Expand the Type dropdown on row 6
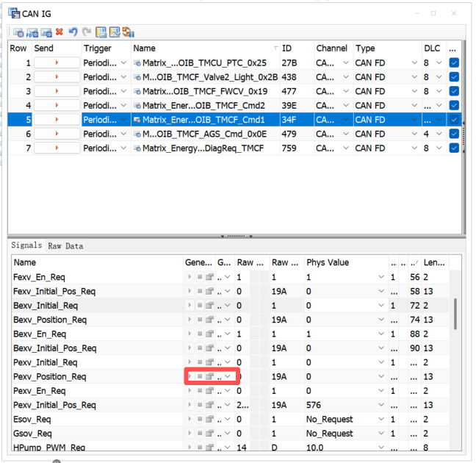 (x=414, y=134)
